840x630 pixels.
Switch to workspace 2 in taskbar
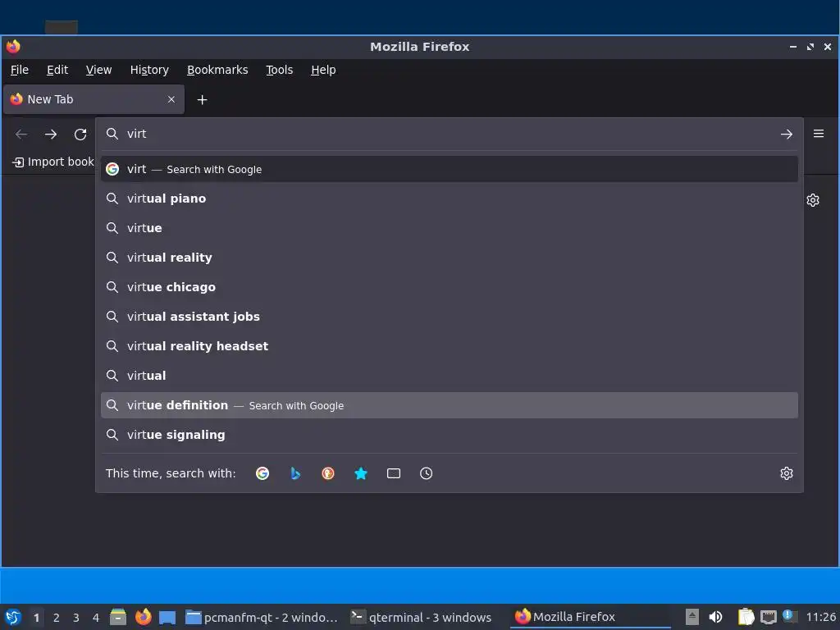(x=57, y=618)
